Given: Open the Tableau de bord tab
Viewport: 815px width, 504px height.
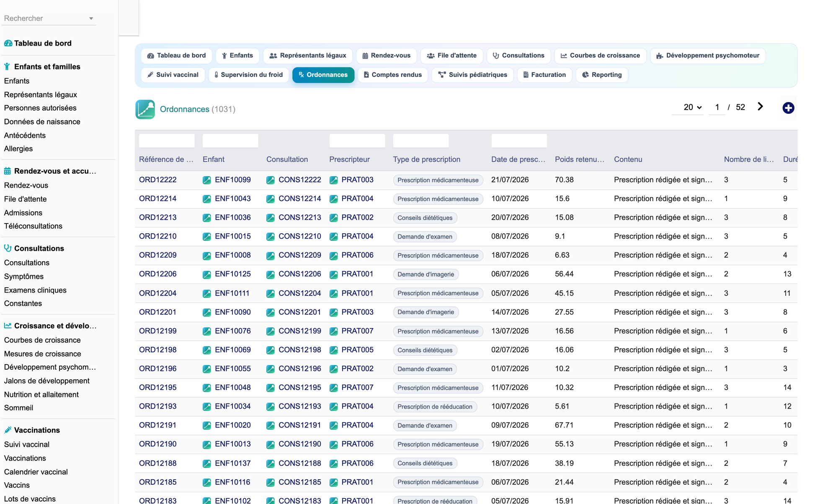Looking at the screenshot, I should 176,56.
